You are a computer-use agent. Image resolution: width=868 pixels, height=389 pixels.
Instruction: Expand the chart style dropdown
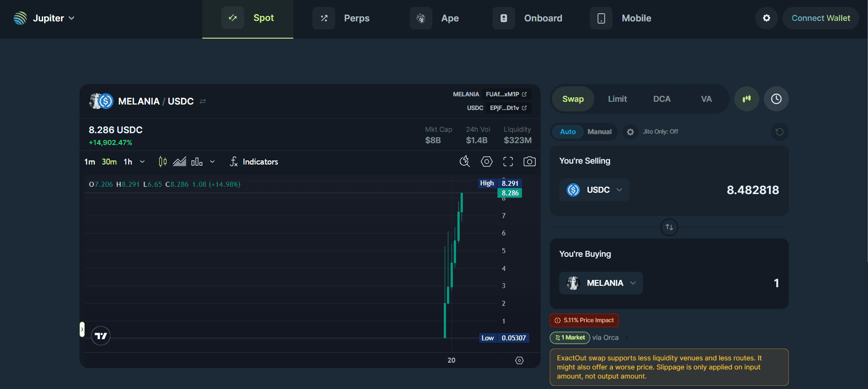click(x=212, y=162)
